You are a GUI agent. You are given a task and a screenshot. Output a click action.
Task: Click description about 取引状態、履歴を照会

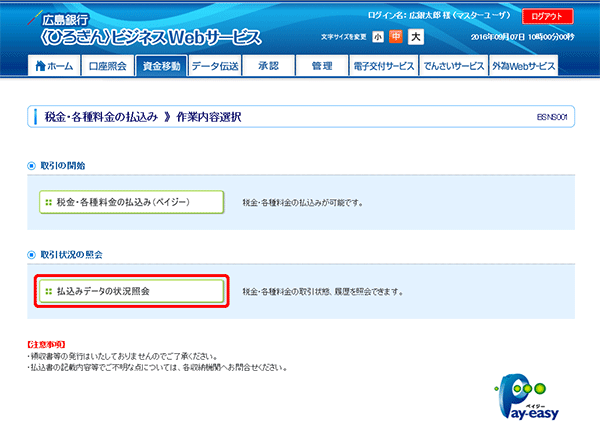tap(323, 292)
